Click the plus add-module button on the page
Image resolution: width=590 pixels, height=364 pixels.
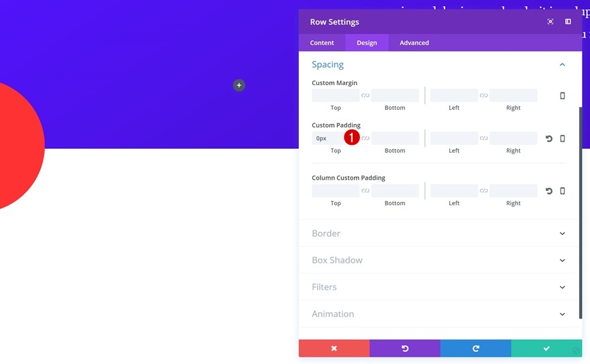(239, 85)
